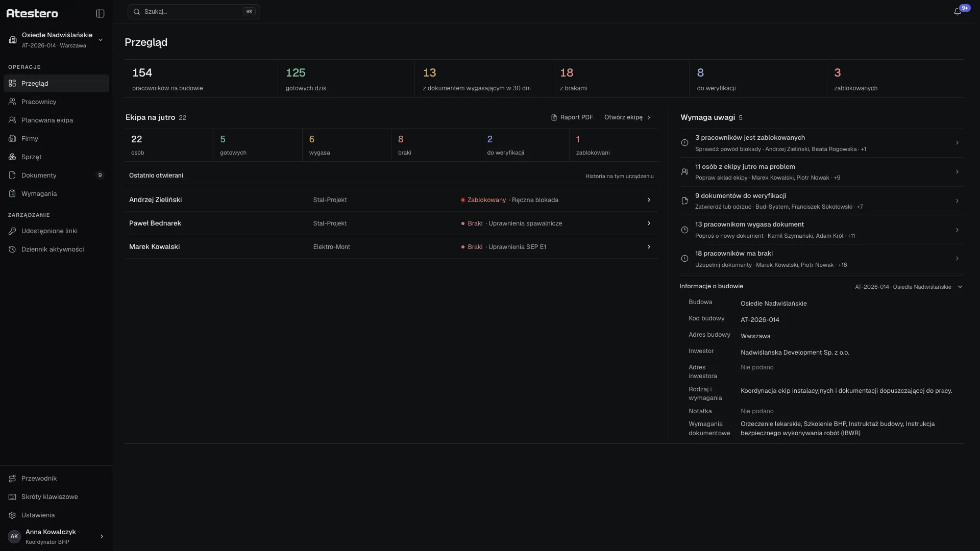Click the 8 do weryfikacji stat card
980x551 pixels.
pyautogui.click(x=757, y=79)
